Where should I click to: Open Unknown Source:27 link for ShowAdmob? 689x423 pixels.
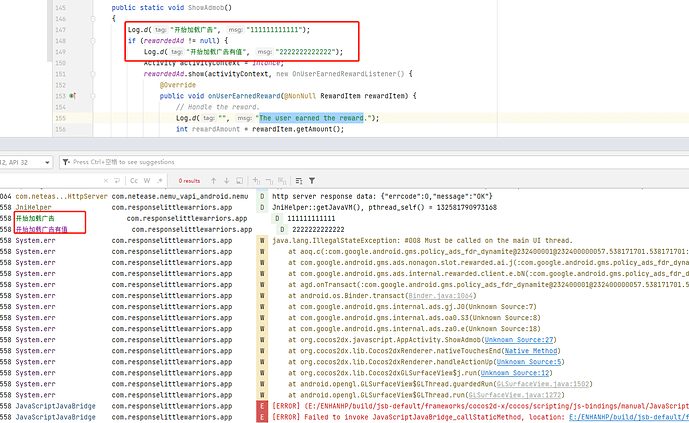point(519,340)
